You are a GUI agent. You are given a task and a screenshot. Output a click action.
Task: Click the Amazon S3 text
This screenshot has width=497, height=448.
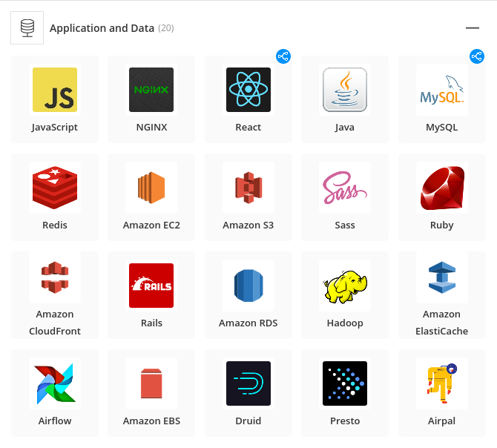[x=249, y=225]
